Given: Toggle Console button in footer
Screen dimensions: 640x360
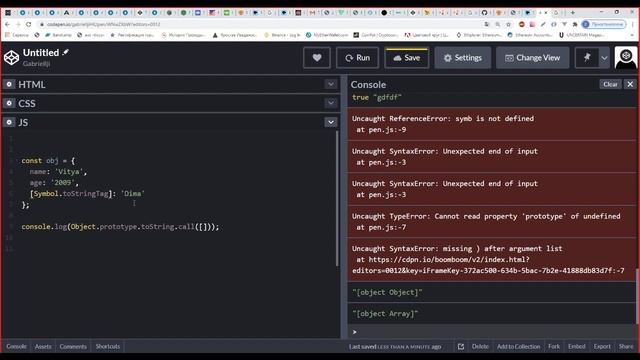Looking at the screenshot, I should click(x=16, y=347).
